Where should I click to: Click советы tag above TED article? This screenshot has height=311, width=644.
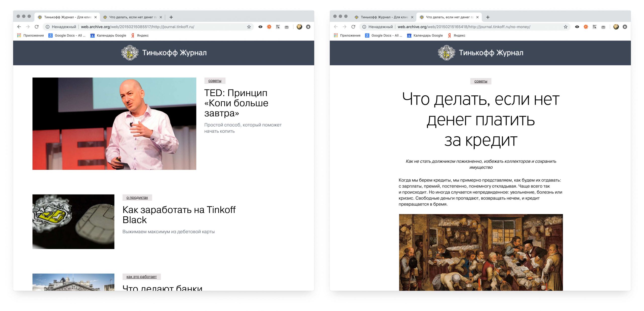tap(215, 81)
